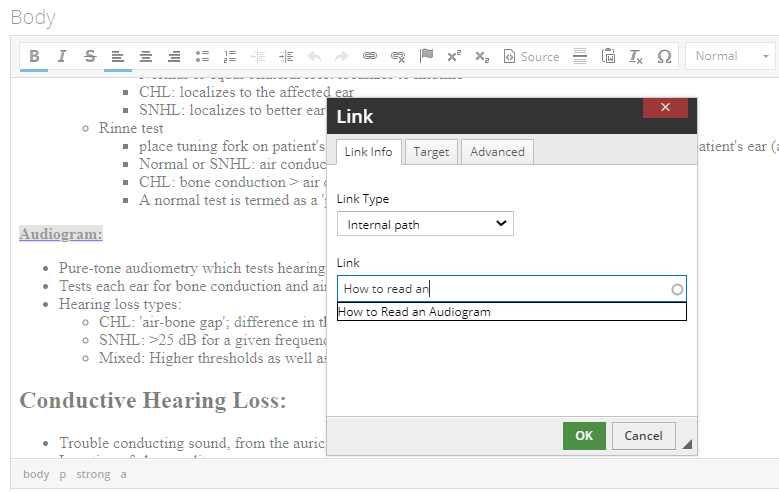Image resolution: width=779 pixels, height=492 pixels.
Task: Click the dialog resize handle corner
Action: 687,444
